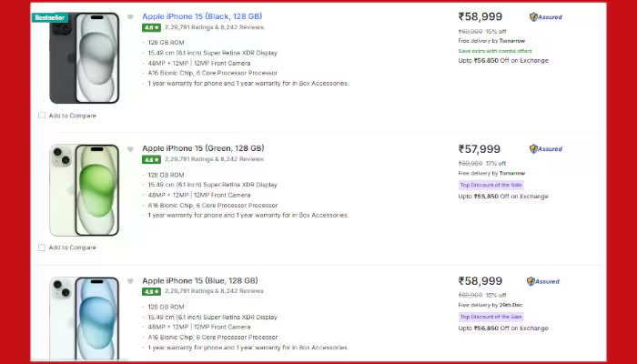Click '17% off' discount on Green iPhone

(x=496, y=163)
